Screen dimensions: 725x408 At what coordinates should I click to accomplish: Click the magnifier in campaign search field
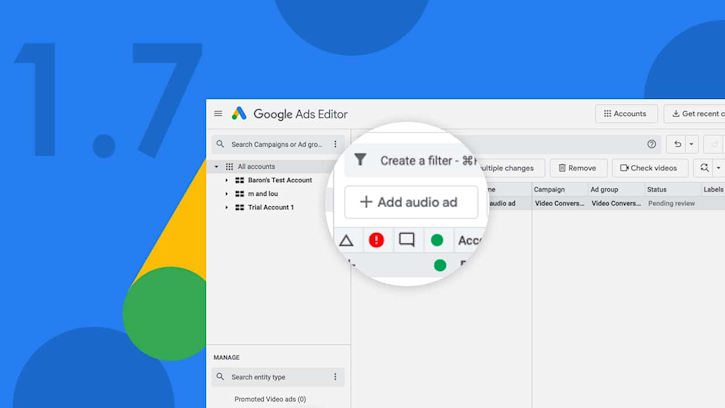coord(220,144)
